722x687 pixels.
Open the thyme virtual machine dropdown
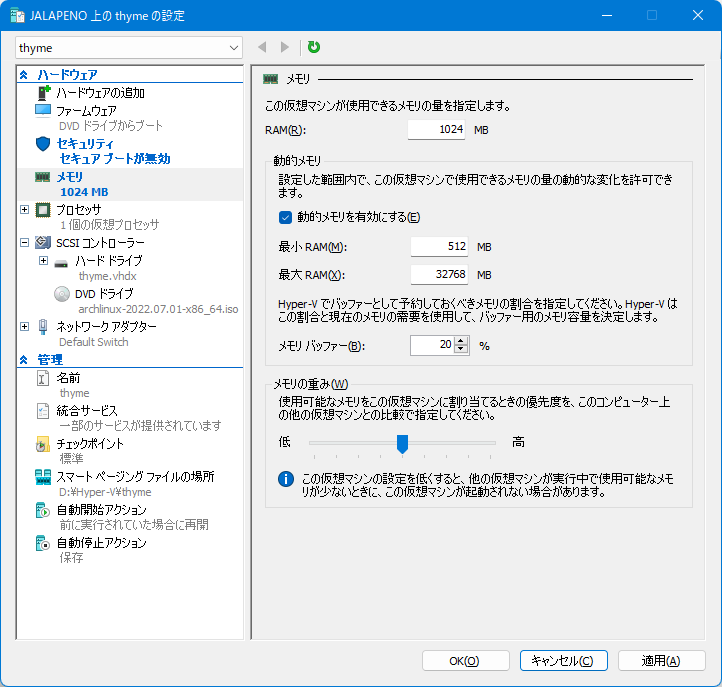pyautogui.click(x=129, y=48)
